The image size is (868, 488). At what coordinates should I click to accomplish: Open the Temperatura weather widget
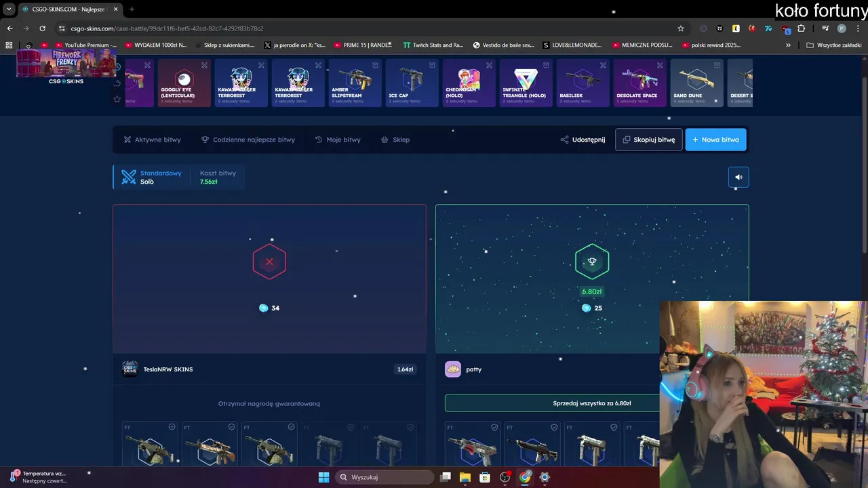pos(38,477)
